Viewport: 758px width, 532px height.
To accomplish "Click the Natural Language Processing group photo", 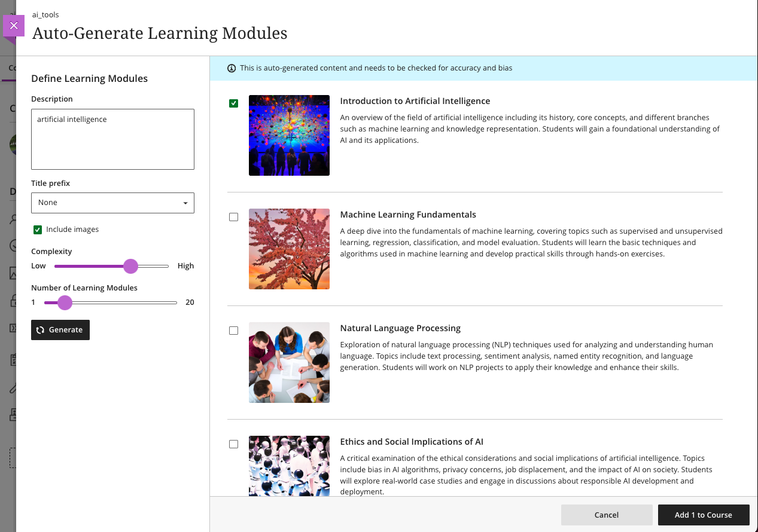I will coord(289,362).
